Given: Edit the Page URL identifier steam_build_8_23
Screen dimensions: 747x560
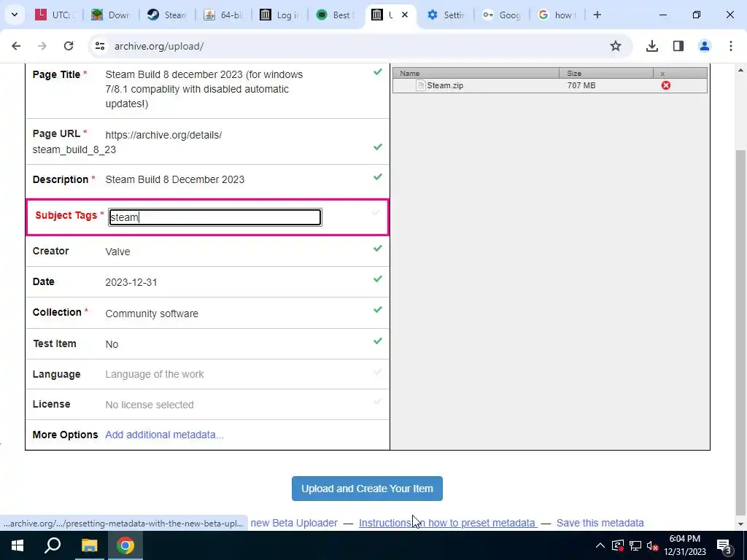Looking at the screenshot, I should 74,149.
